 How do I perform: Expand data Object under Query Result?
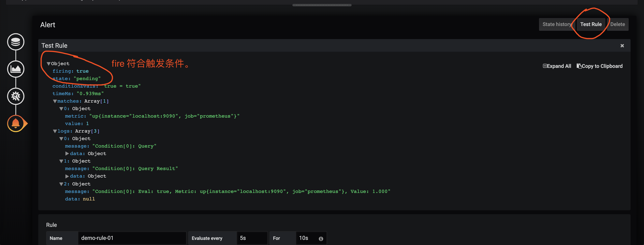pos(67,177)
